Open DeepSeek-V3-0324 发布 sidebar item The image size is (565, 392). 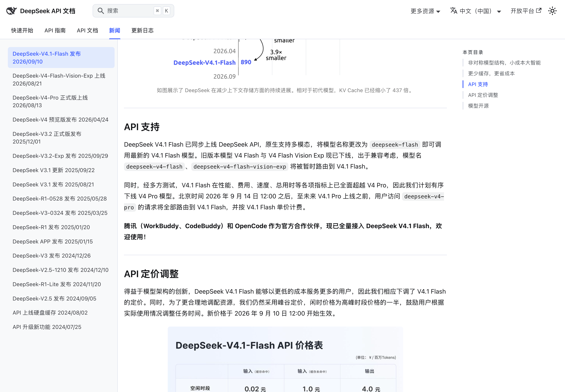[x=61, y=213]
